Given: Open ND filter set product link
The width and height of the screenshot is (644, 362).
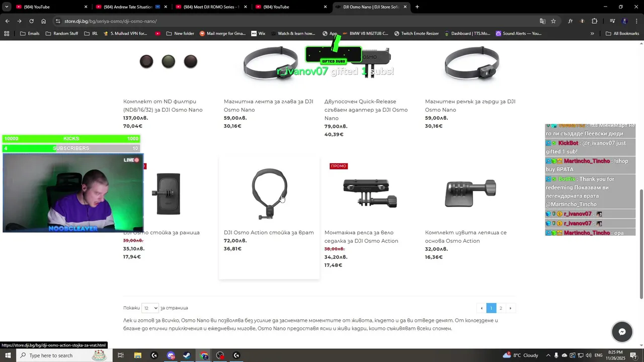Looking at the screenshot, I should click(163, 106).
